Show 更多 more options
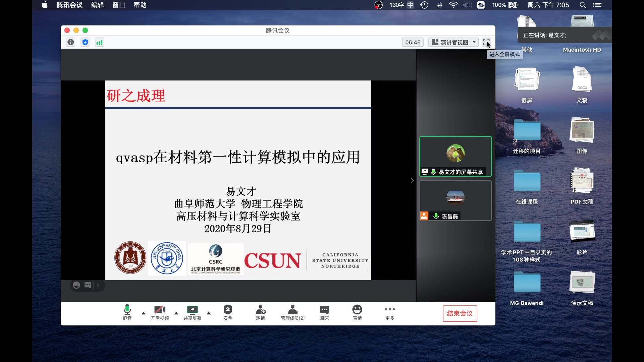This screenshot has width=644, height=362. (390, 312)
